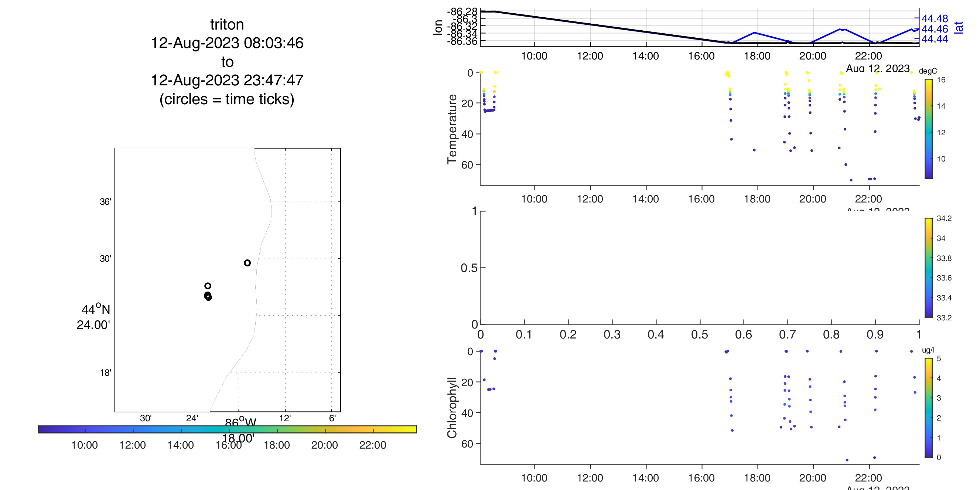Image resolution: width=980 pixels, height=490 pixels.
Task: Click the blue latitude peak near 18:00
Action: (755, 33)
